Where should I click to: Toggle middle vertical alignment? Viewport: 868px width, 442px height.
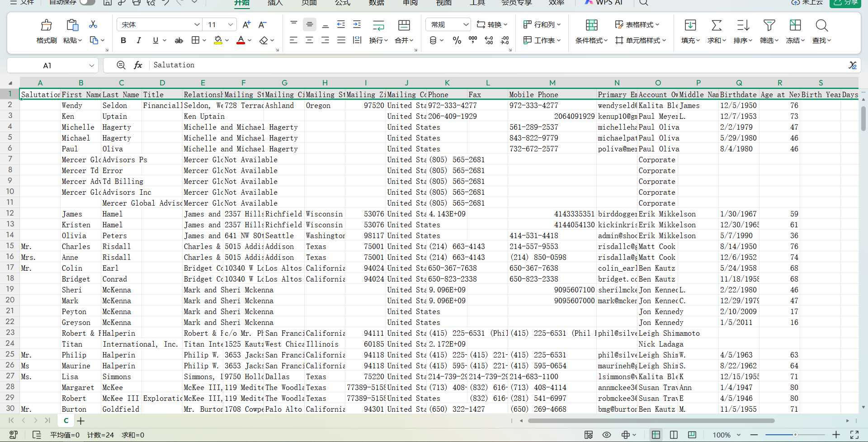click(x=309, y=24)
